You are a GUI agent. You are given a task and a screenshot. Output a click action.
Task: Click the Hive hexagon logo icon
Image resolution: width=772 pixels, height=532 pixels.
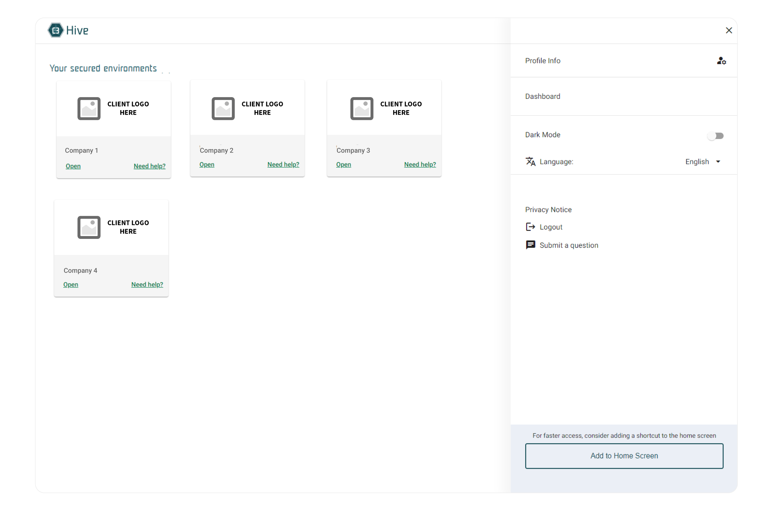55,30
